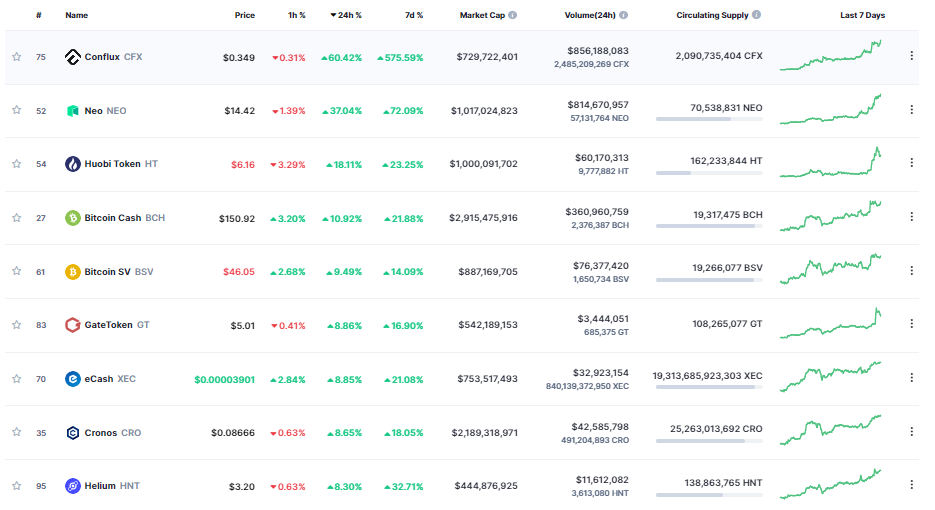
Task: Click the Huobi Token logo icon
Action: pos(73,164)
